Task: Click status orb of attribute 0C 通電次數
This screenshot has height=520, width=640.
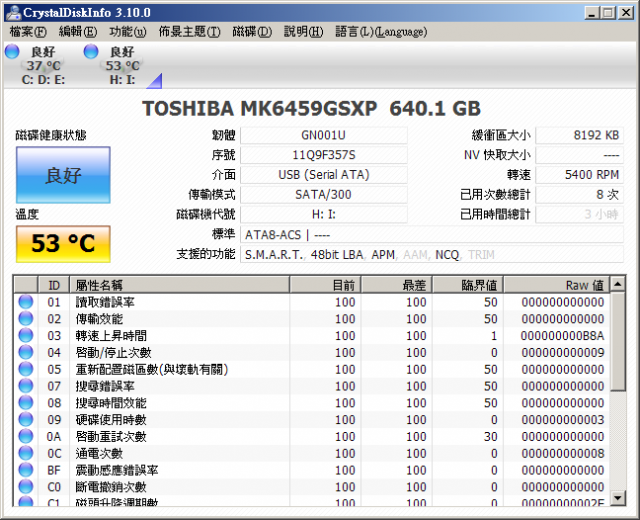Action: pyautogui.click(x=26, y=453)
